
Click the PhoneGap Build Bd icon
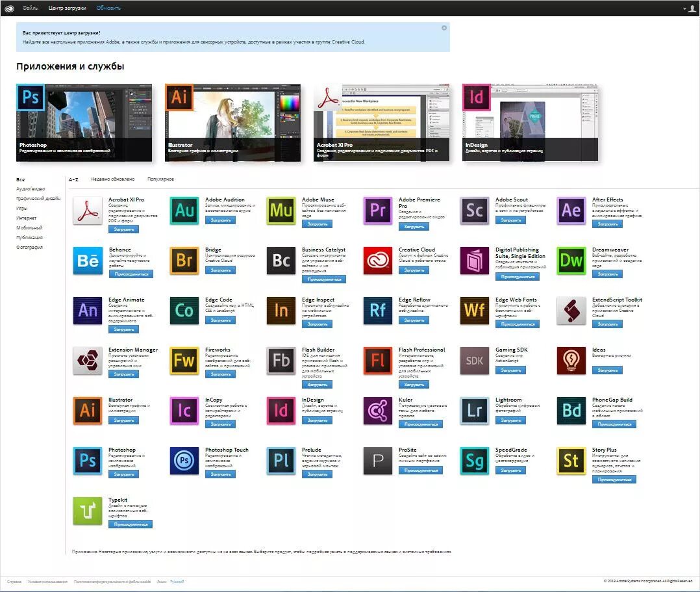(x=571, y=411)
